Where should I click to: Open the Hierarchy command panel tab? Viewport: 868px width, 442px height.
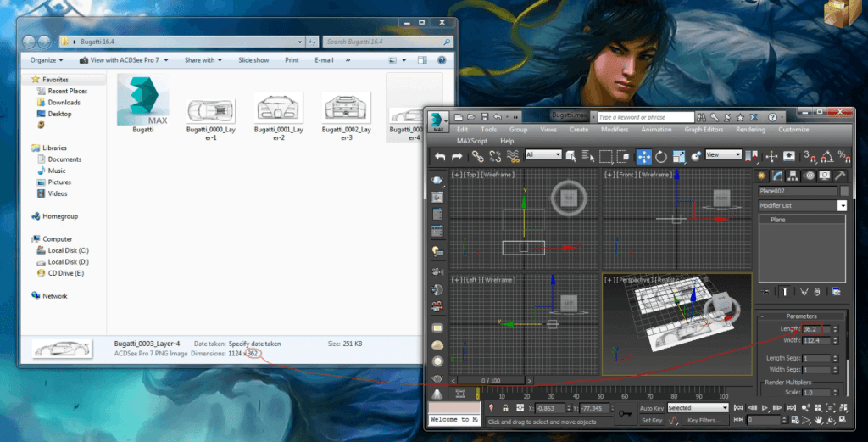(793, 176)
